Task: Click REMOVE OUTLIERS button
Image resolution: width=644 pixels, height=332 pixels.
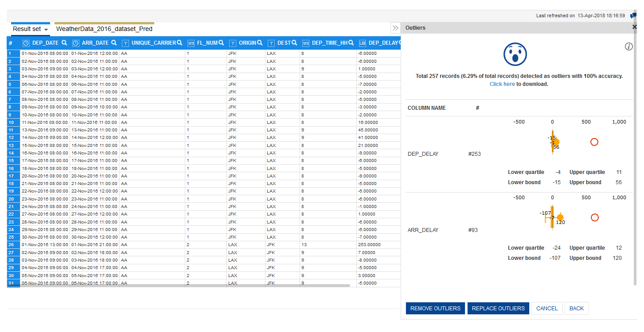Action: pos(435,309)
